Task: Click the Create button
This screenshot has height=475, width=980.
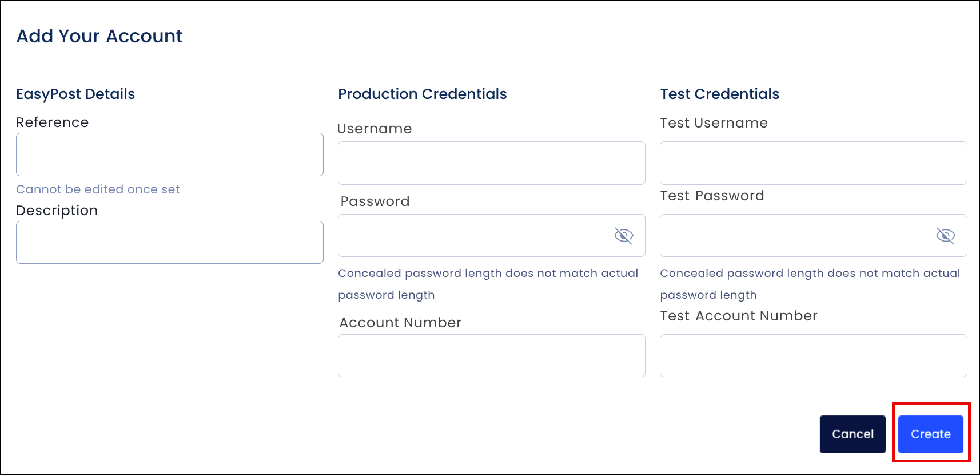Action: click(x=931, y=434)
